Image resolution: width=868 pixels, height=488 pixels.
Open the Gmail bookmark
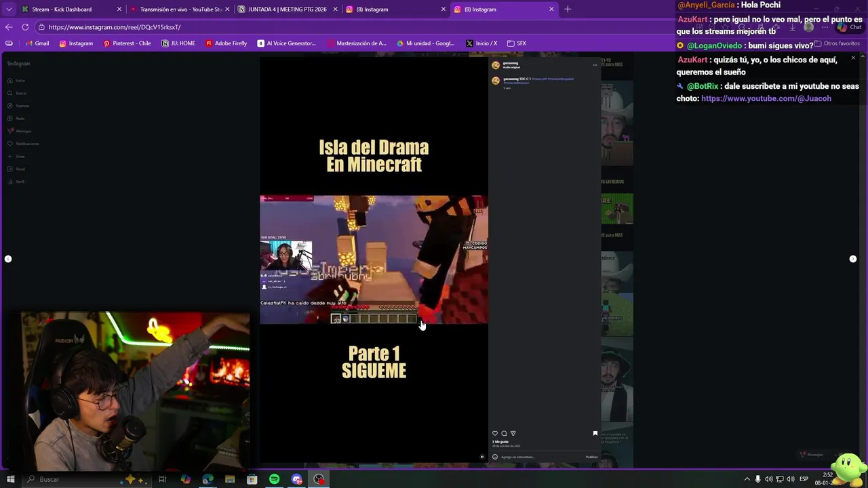pos(37,43)
